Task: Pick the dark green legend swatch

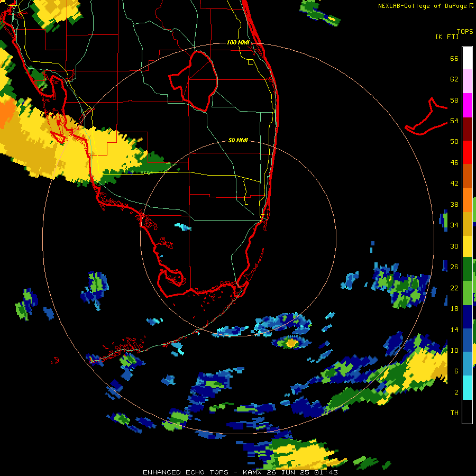Action: [467, 269]
